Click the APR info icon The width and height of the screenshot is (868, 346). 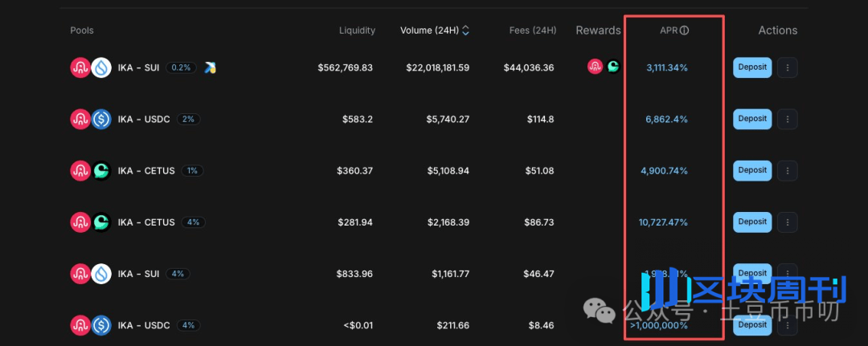(684, 31)
